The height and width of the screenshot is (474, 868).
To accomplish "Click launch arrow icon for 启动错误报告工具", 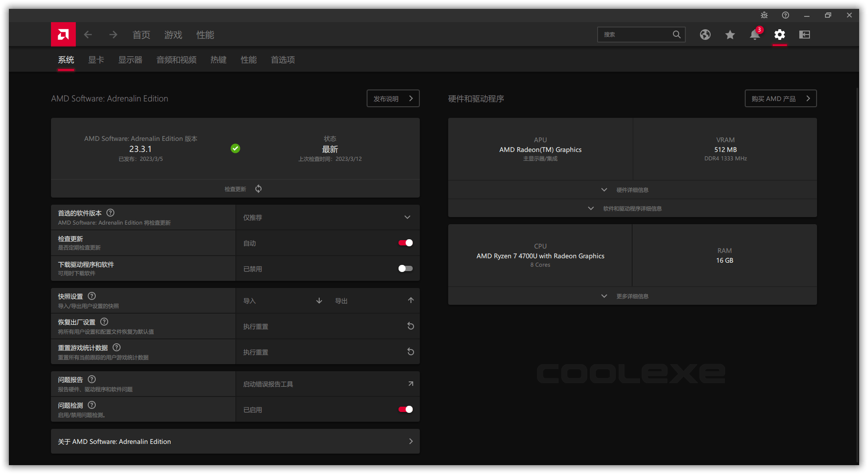I will 411,384.
